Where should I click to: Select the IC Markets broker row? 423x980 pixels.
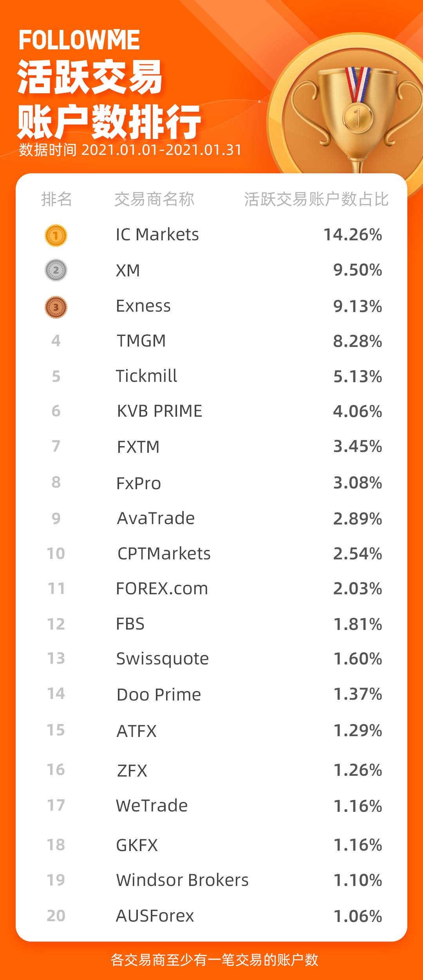click(211, 235)
